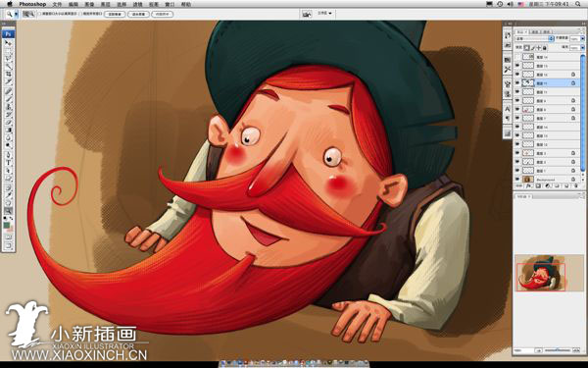588x368 pixels.
Task: Open Adobe Bridge from options bar
Action: [307, 14]
